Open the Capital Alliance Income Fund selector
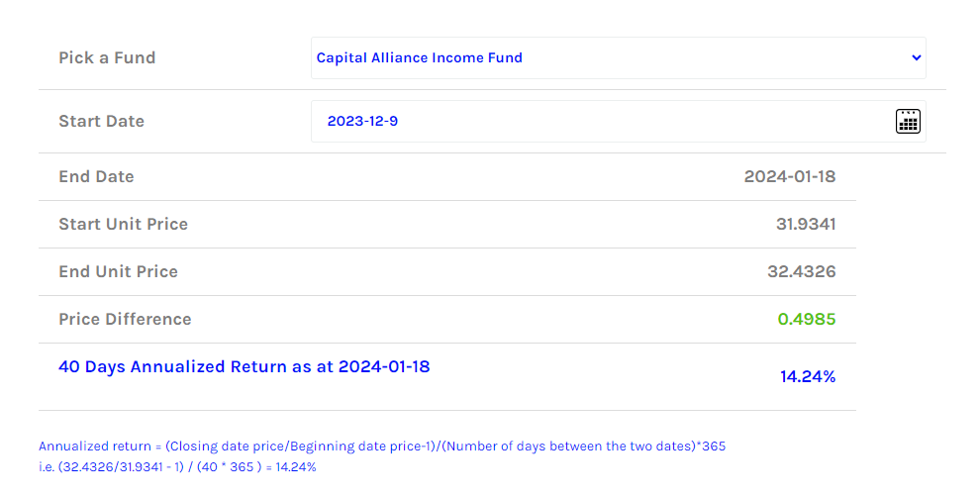 [618, 58]
